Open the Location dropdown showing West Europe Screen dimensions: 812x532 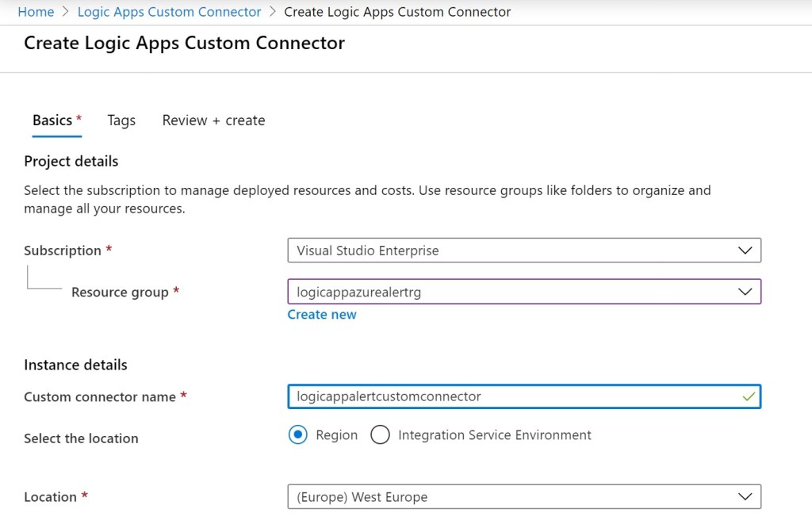coord(523,496)
